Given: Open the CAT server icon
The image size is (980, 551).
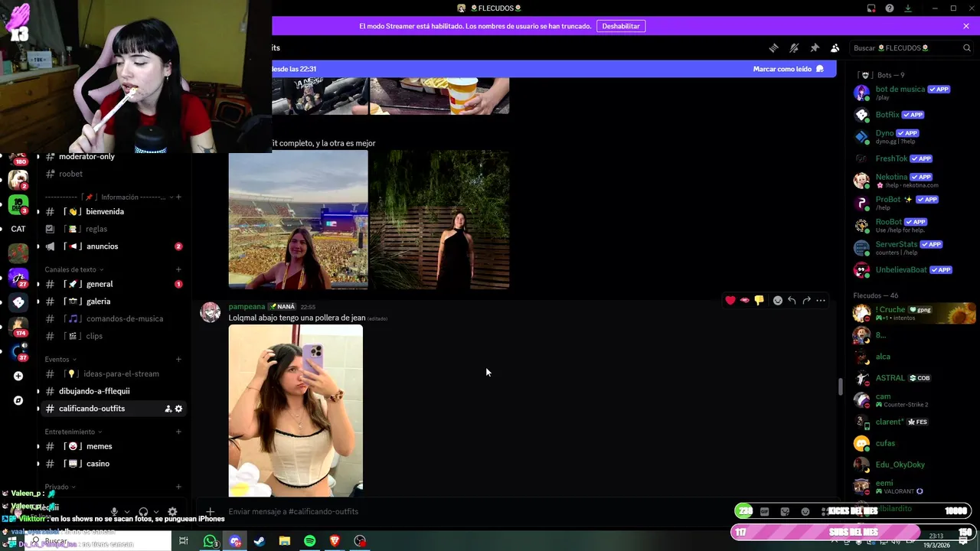Looking at the screenshot, I should (x=18, y=229).
